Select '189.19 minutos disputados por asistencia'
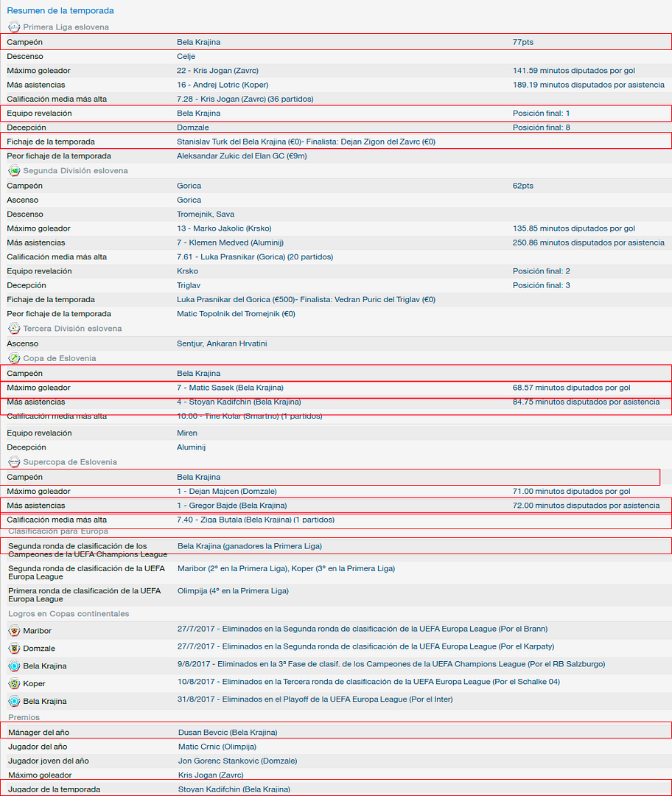The width and height of the screenshot is (672, 796). [589, 85]
